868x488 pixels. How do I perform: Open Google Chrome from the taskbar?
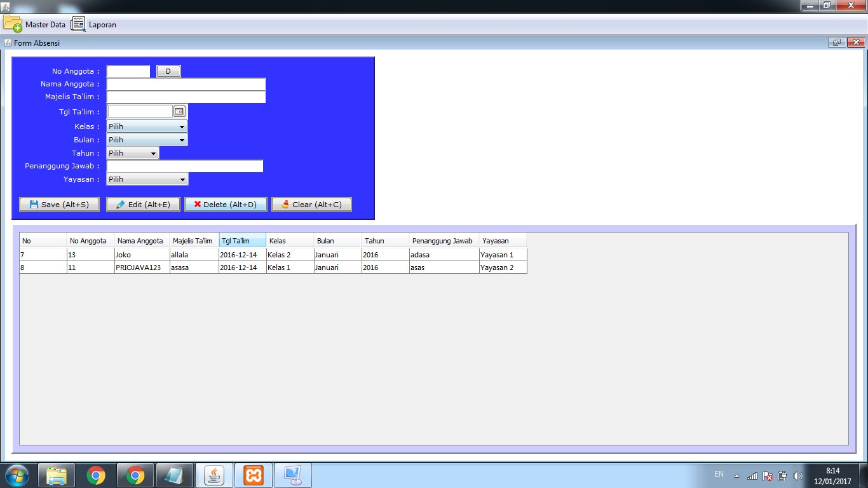(97, 475)
